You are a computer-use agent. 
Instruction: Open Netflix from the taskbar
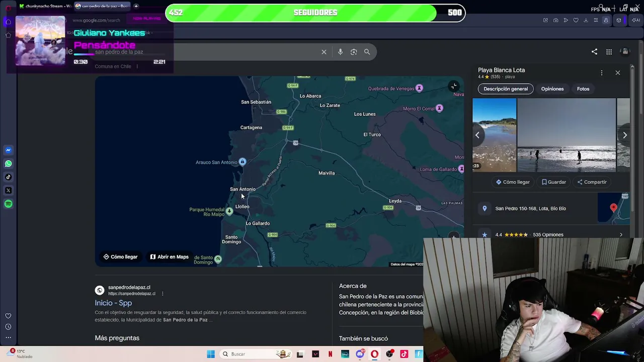coord(330,354)
